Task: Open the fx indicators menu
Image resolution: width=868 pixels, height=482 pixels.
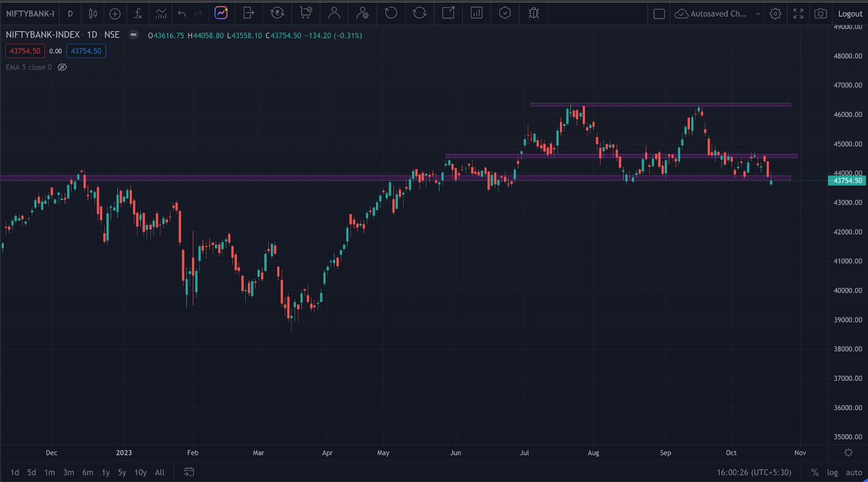Action: (x=138, y=14)
